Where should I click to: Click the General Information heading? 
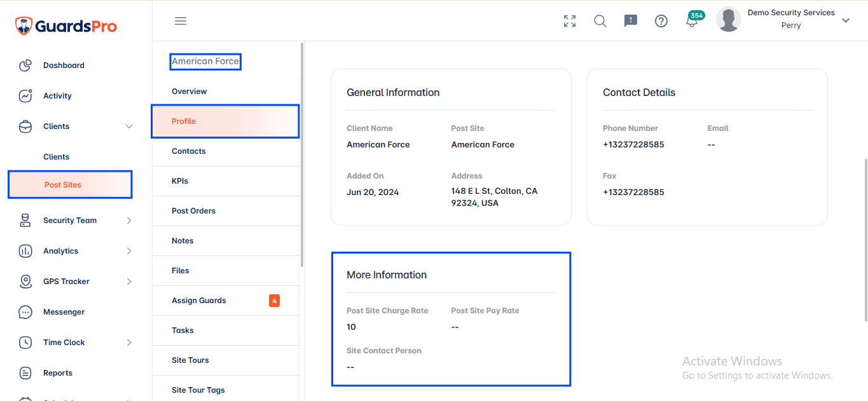(393, 93)
